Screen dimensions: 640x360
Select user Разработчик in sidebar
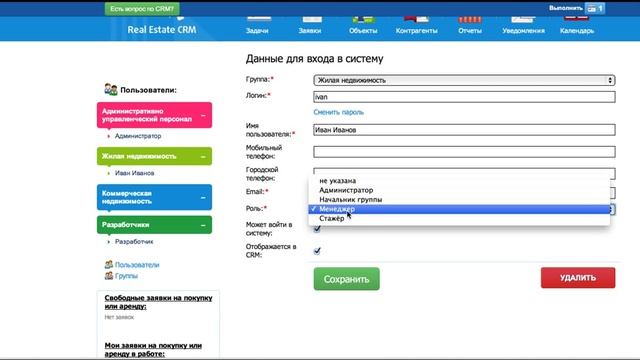point(134,242)
